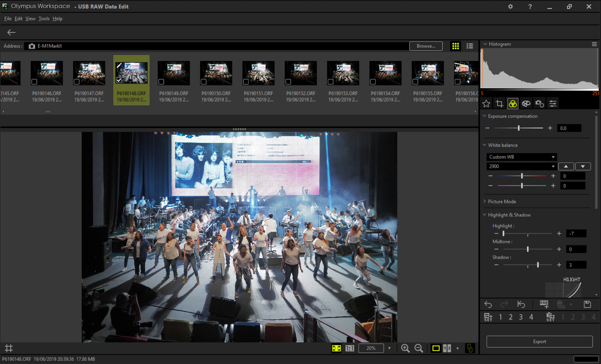The width and height of the screenshot is (601, 364).
Task: Expand the Picture Mode section
Action: pos(485,201)
